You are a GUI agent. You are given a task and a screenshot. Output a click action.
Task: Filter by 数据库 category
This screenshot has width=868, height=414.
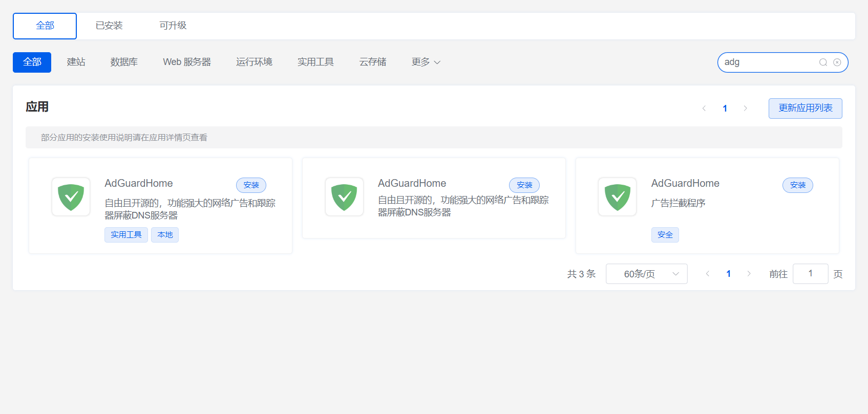(124, 62)
